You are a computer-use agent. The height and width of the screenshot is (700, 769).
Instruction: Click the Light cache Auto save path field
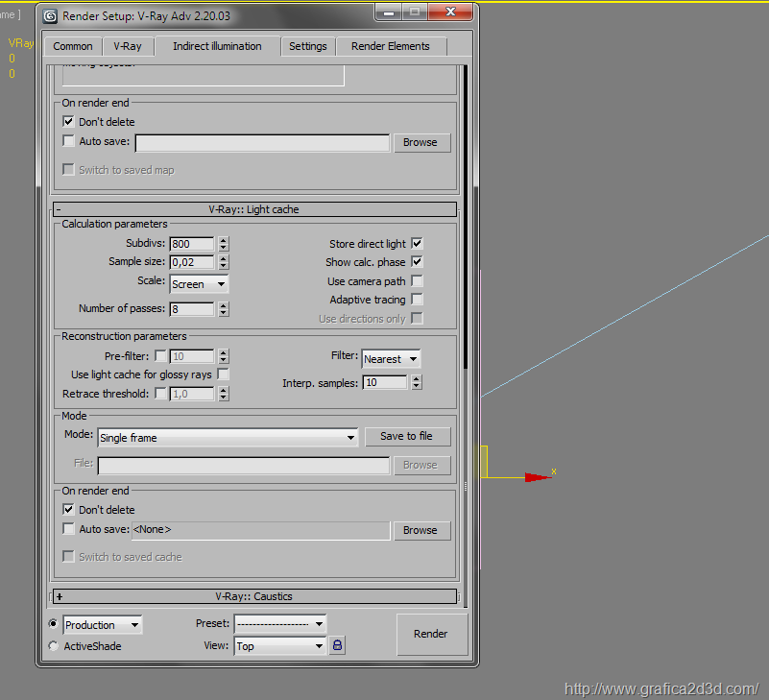point(261,530)
